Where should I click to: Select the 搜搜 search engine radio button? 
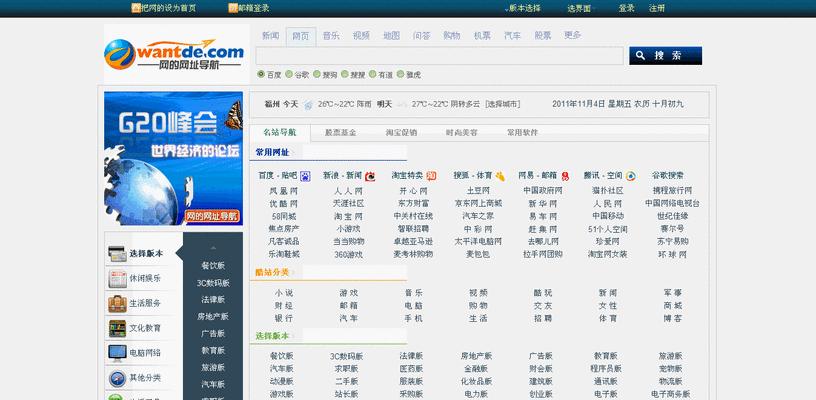[x=345, y=74]
